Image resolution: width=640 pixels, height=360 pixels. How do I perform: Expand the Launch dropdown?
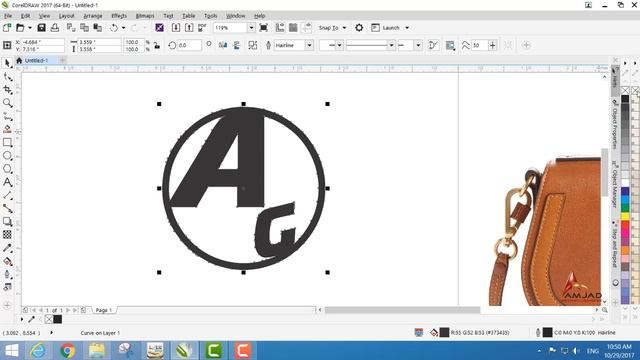tap(407, 28)
